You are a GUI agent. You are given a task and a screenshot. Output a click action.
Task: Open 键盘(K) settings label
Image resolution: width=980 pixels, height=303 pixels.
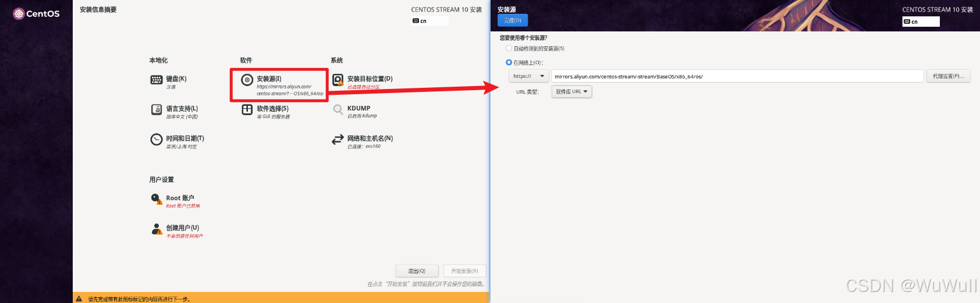coord(176,79)
